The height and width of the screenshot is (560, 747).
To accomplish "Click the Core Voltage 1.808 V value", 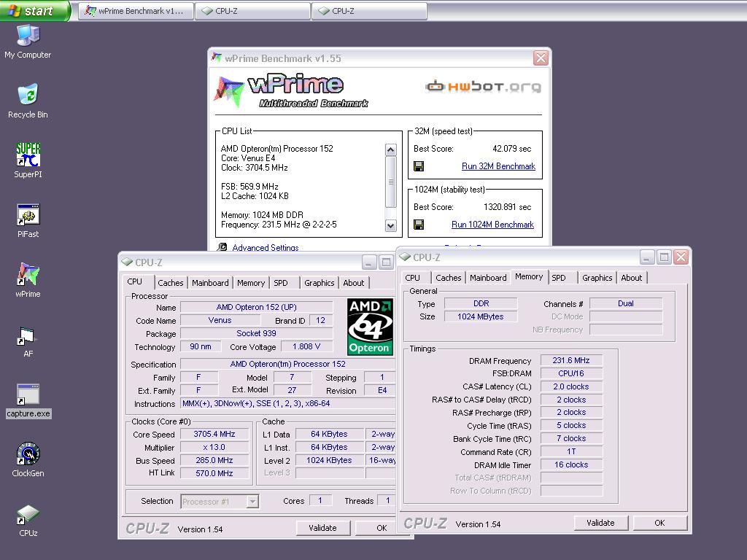I will (x=306, y=346).
